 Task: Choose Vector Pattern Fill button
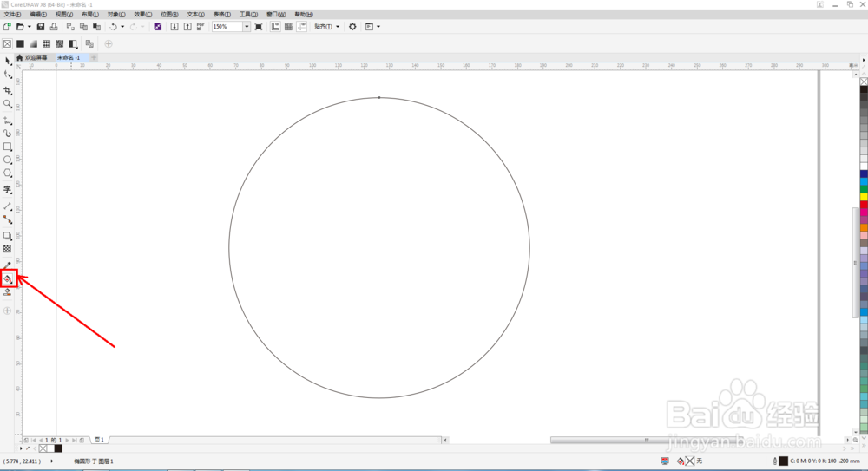pos(47,43)
